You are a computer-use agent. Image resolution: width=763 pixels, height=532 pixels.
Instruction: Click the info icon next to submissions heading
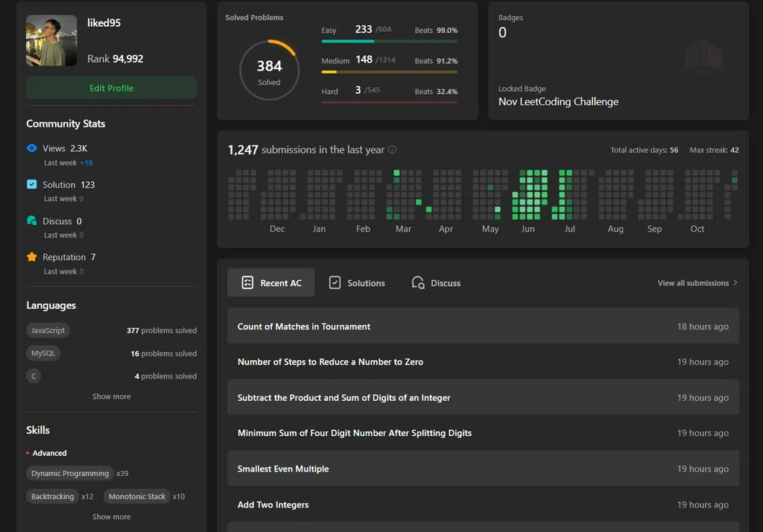coord(392,150)
